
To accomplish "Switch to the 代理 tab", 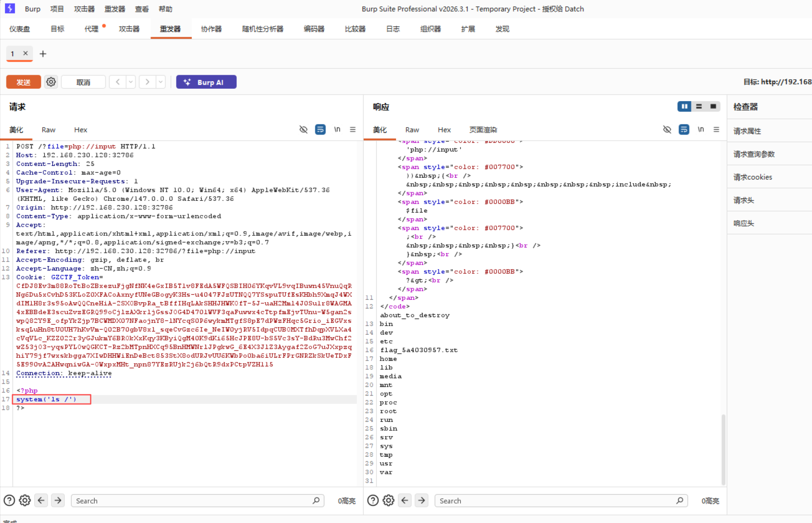I will 92,29.
